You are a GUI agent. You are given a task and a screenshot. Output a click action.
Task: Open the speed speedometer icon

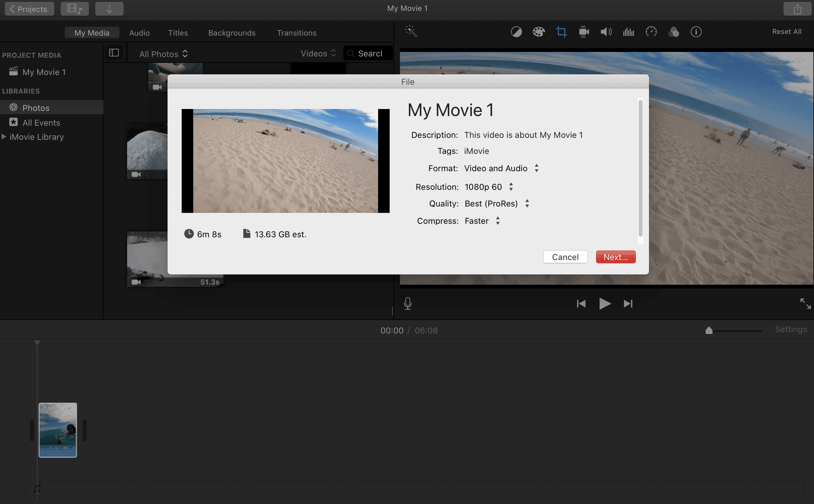pyautogui.click(x=651, y=32)
